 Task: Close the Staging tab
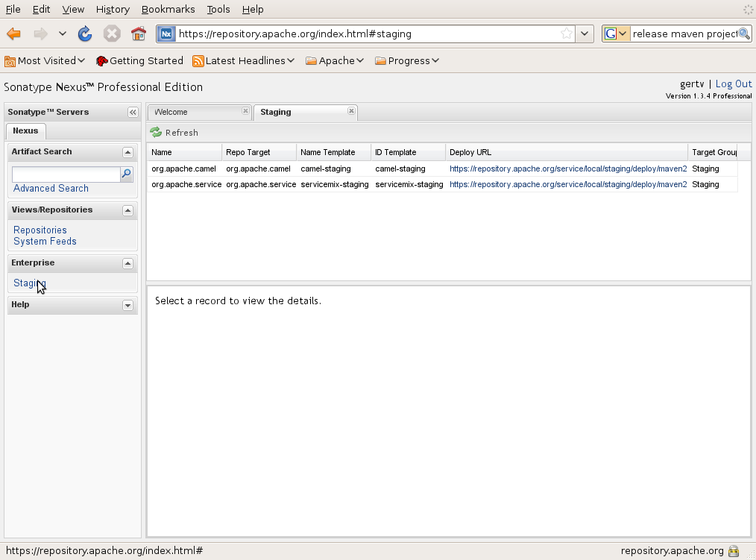pos(351,111)
